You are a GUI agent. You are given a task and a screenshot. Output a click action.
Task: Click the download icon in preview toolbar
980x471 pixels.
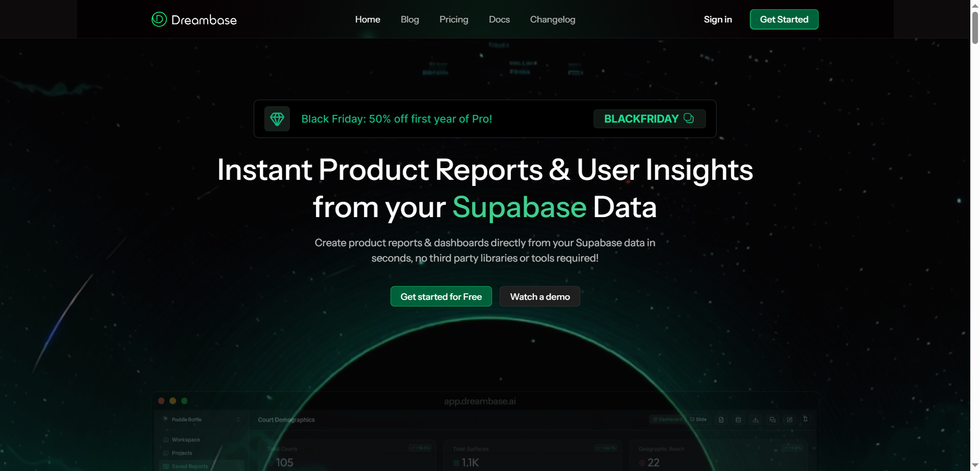[x=755, y=420]
